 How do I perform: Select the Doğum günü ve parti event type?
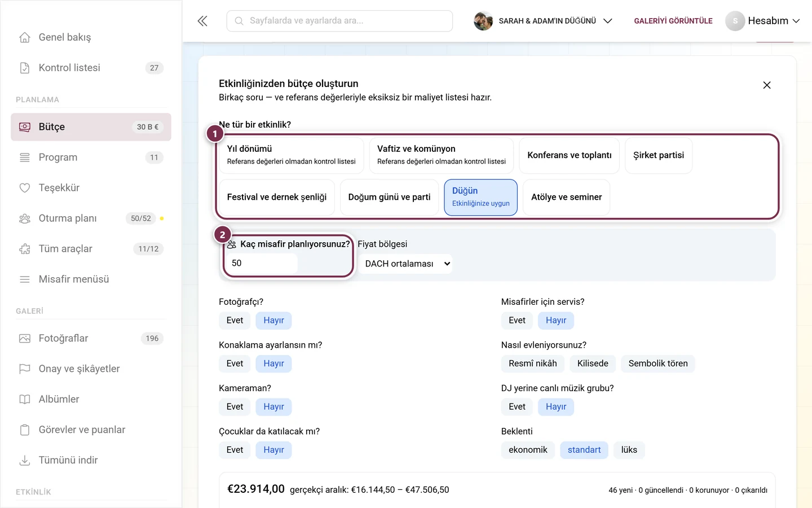[x=389, y=198]
